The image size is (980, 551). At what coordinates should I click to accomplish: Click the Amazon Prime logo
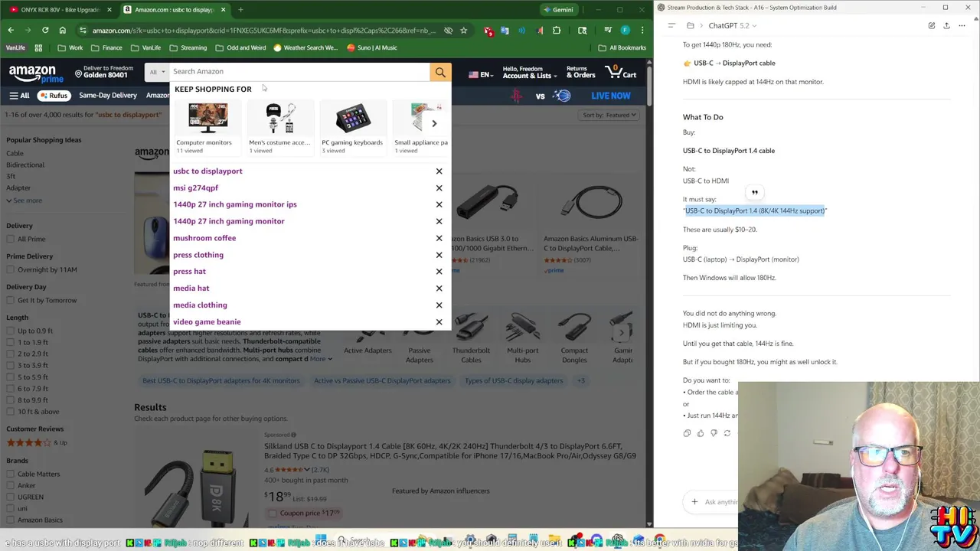36,74
